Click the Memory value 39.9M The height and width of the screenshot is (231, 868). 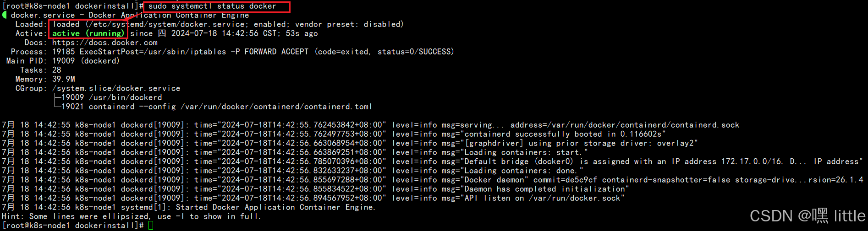[x=64, y=79]
